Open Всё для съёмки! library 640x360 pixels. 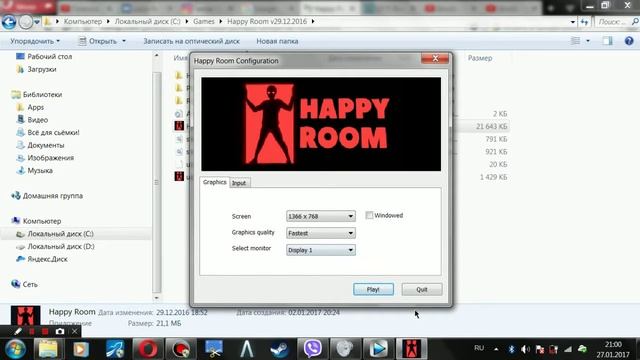pos(53,132)
